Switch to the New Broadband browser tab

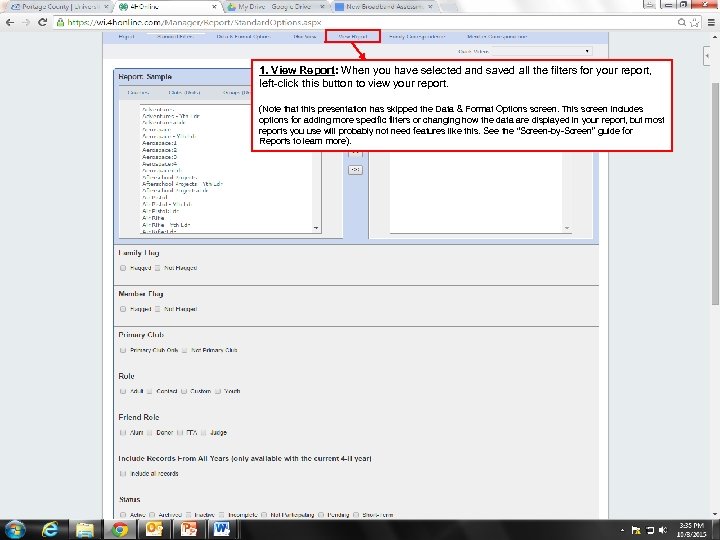point(385,6)
